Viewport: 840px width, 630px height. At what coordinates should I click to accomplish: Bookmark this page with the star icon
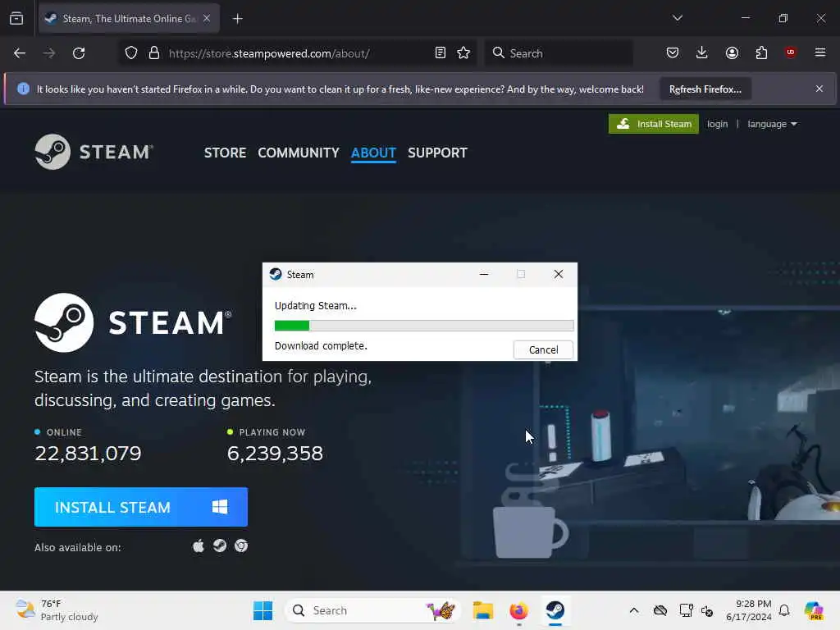464,53
